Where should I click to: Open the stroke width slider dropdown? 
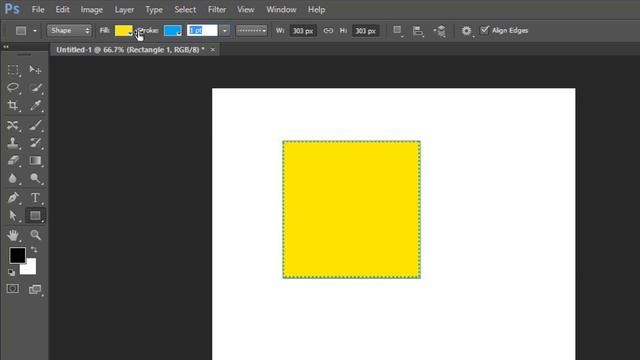pyautogui.click(x=224, y=31)
